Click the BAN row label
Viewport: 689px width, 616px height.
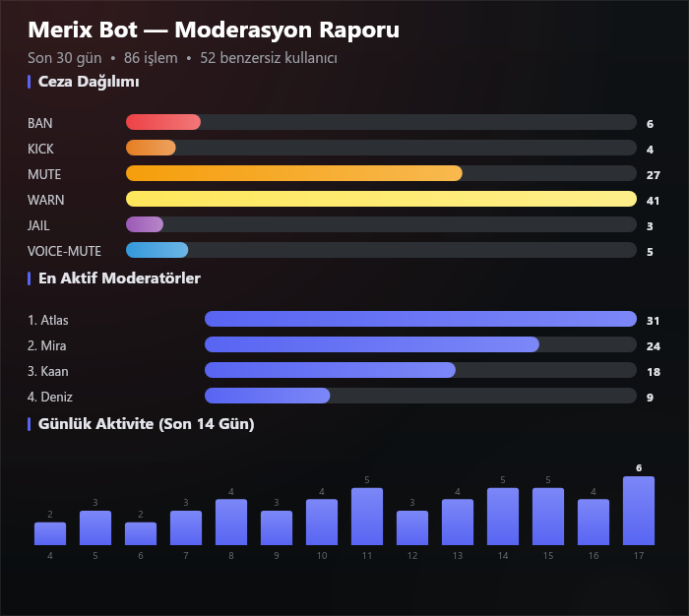40,123
